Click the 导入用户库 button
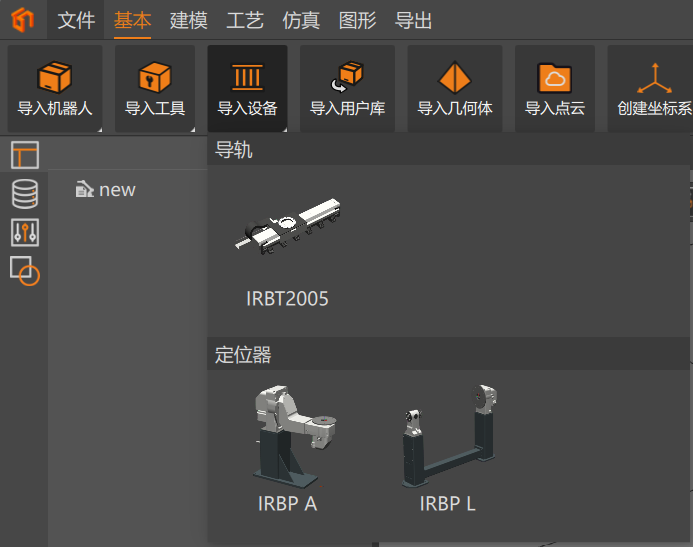Screen dimensions: 693x547 click(x=347, y=88)
